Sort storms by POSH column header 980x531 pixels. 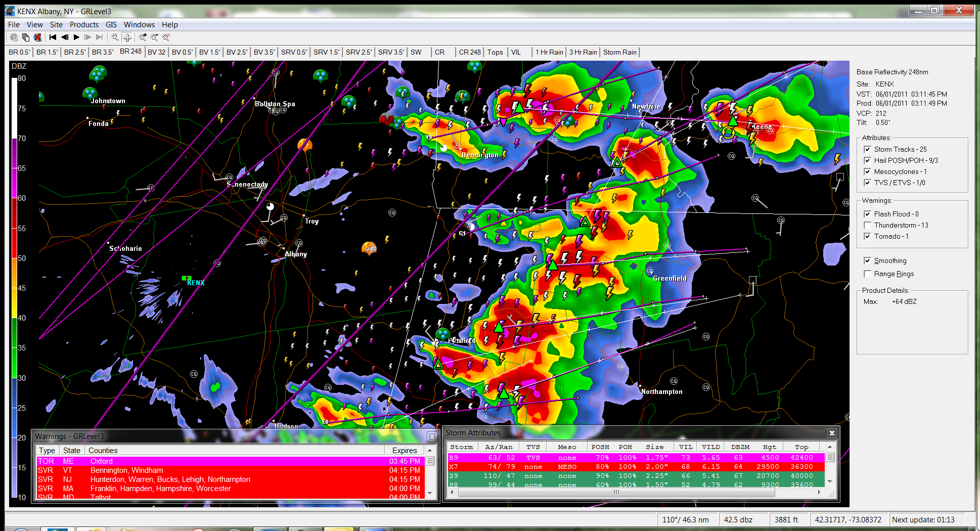[x=600, y=447]
